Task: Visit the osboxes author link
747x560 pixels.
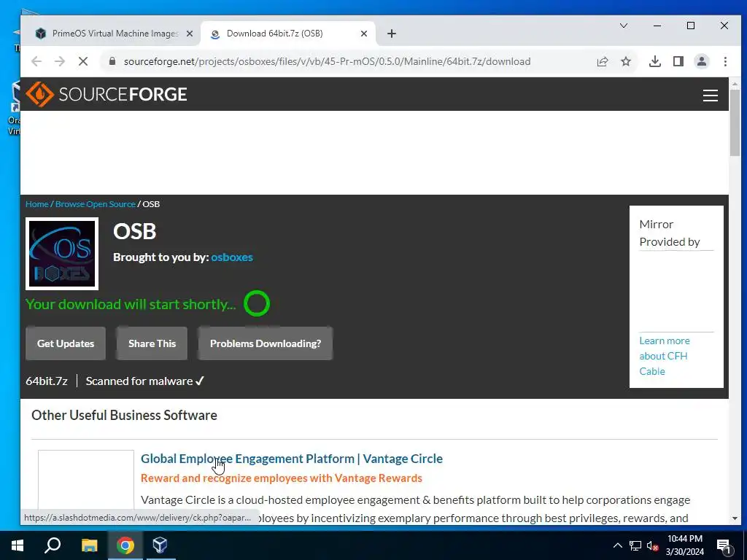Action: coord(232,257)
